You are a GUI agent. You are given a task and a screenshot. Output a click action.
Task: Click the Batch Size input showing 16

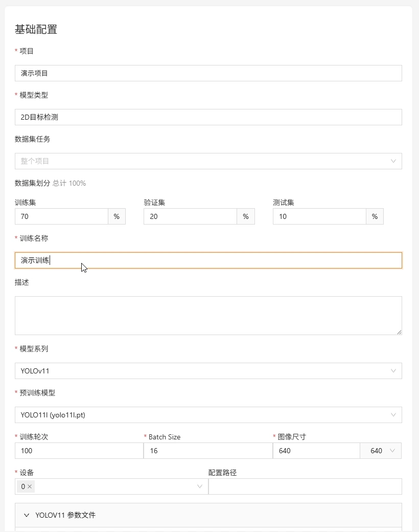(208, 451)
